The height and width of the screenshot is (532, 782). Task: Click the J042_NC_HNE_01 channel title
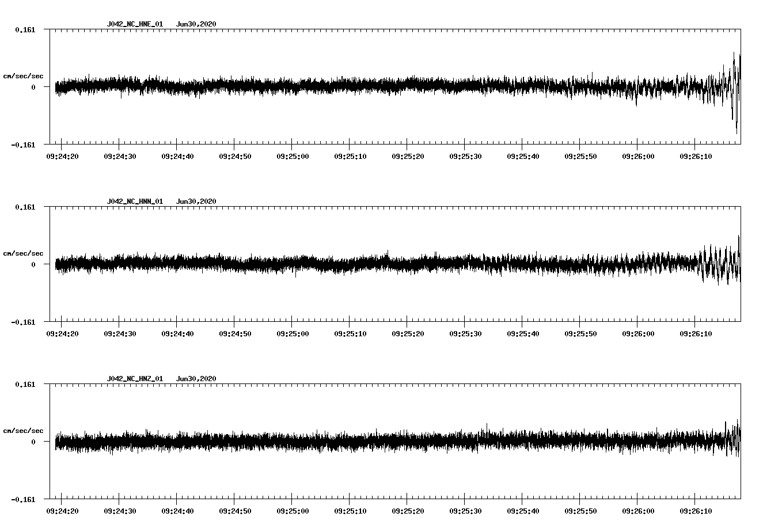pyautogui.click(x=135, y=24)
